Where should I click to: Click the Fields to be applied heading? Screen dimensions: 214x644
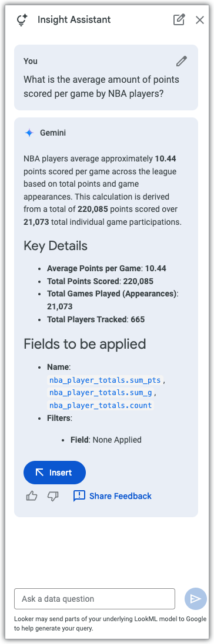[x=85, y=344]
